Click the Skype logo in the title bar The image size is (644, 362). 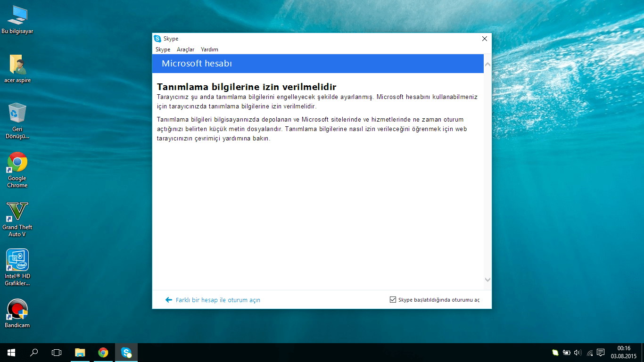157,39
